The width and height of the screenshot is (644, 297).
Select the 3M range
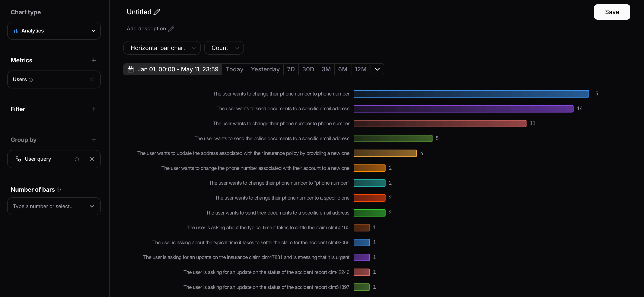pyautogui.click(x=326, y=69)
